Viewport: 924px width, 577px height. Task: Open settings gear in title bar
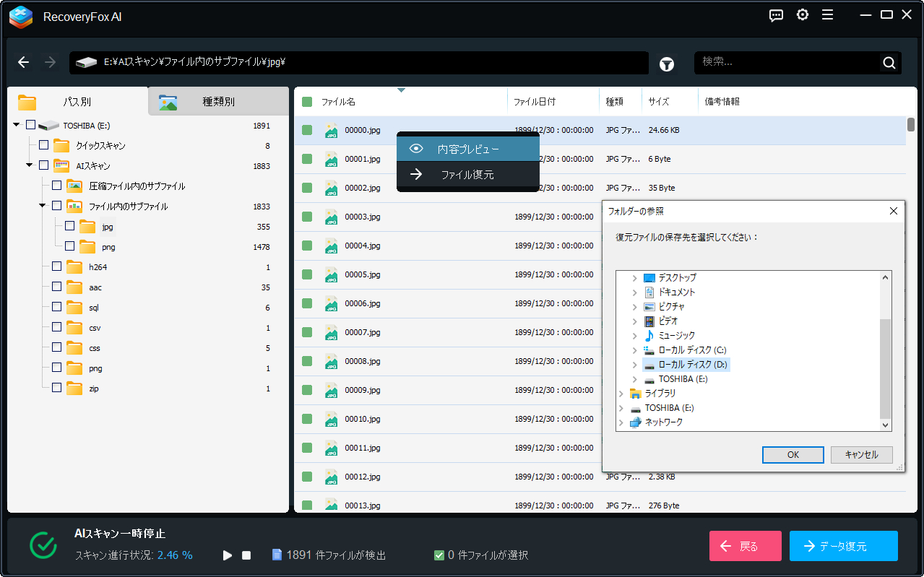coord(802,15)
